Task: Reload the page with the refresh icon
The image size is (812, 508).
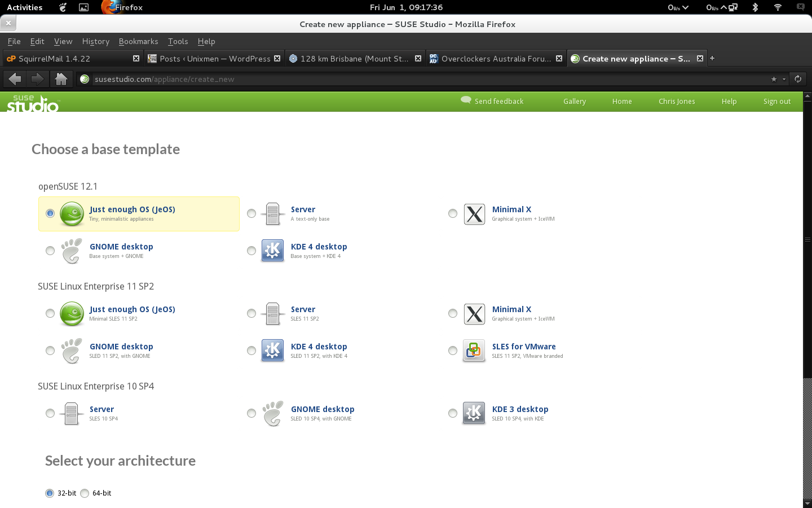Action: [x=798, y=79]
